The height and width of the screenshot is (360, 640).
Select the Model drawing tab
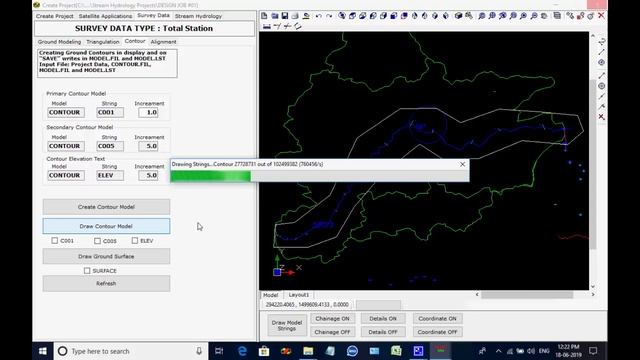tap(270, 295)
